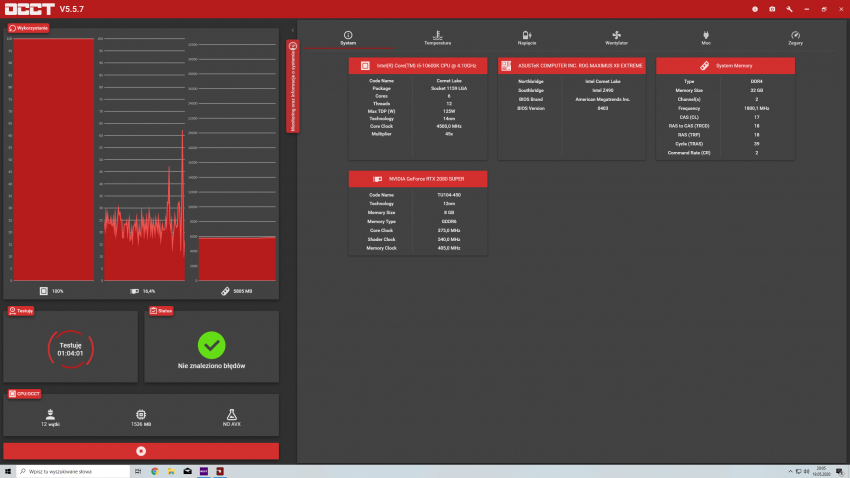Click the Nie znaleziono błędów text
Viewport: 850px width, 478px height.
211,366
